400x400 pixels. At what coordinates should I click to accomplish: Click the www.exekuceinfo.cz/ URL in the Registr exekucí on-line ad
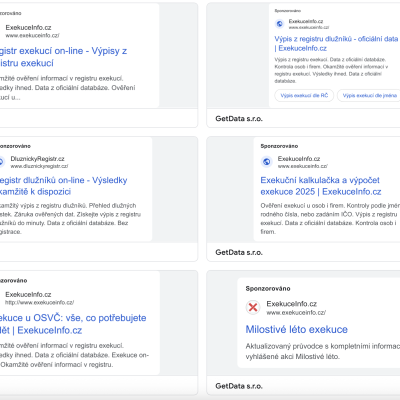[32, 35]
